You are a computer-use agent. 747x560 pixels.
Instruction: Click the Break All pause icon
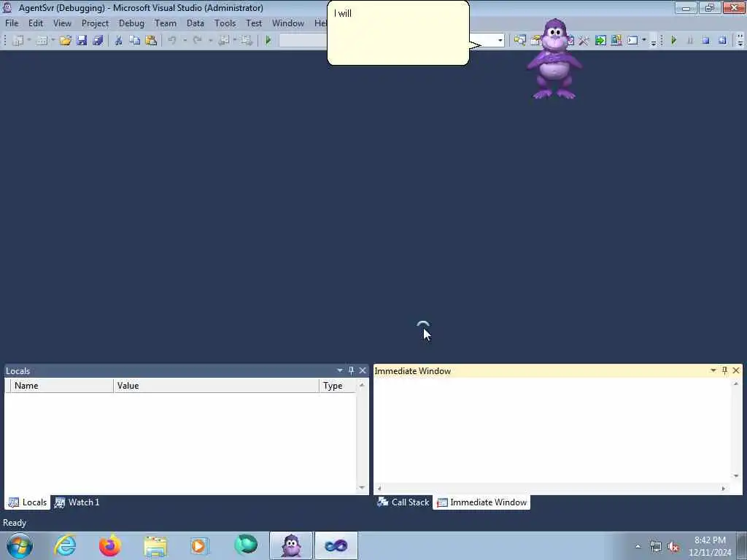[x=690, y=41]
